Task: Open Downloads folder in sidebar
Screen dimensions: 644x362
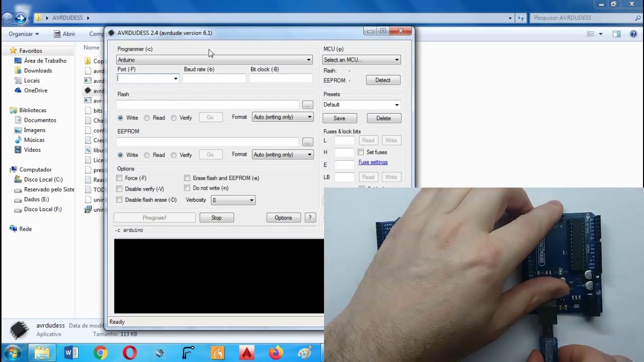Action: pyautogui.click(x=38, y=70)
